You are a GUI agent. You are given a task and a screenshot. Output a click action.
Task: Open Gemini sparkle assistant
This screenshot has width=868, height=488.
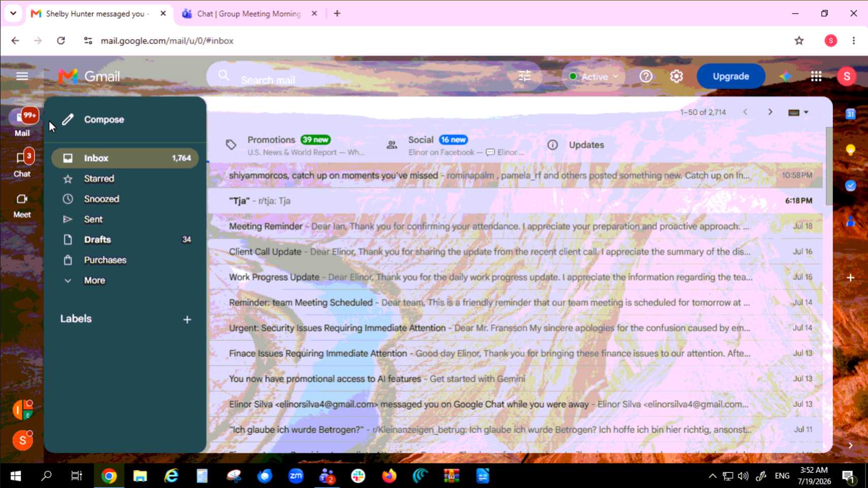[785, 76]
